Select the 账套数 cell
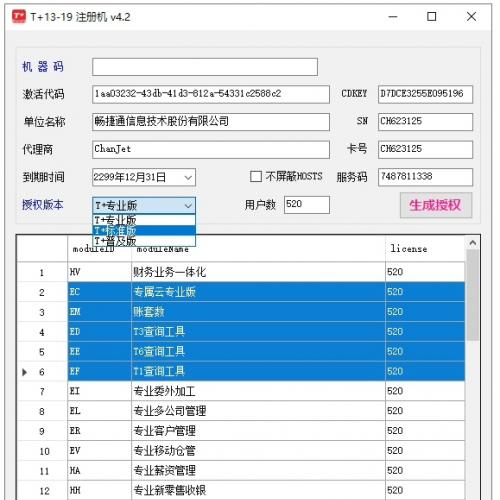Image resolution: width=500 pixels, height=500 pixels. [x=258, y=312]
